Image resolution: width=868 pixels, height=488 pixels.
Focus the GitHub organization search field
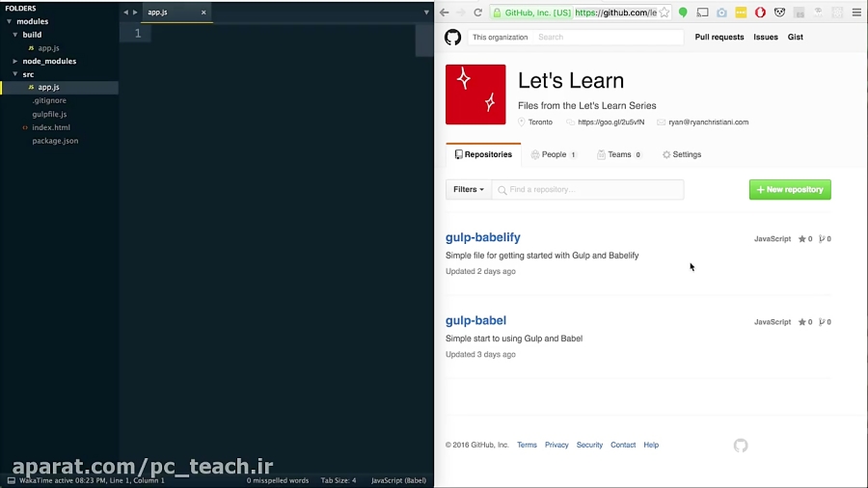(x=609, y=37)
